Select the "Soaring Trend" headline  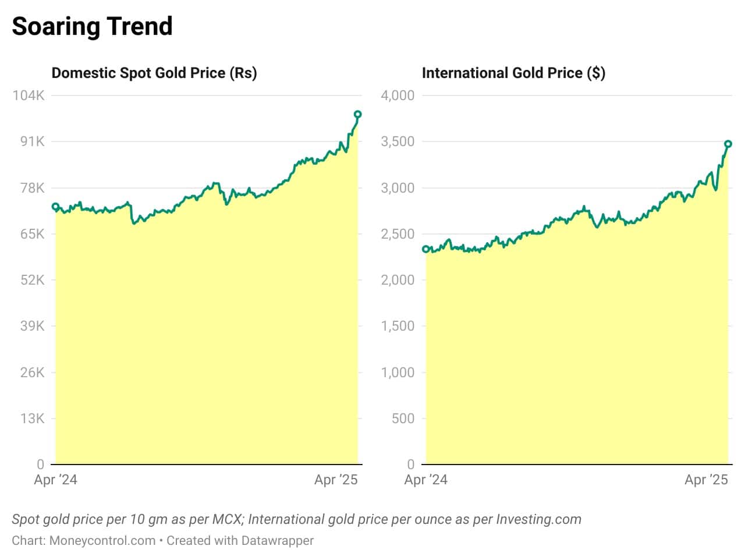(92, 27)
